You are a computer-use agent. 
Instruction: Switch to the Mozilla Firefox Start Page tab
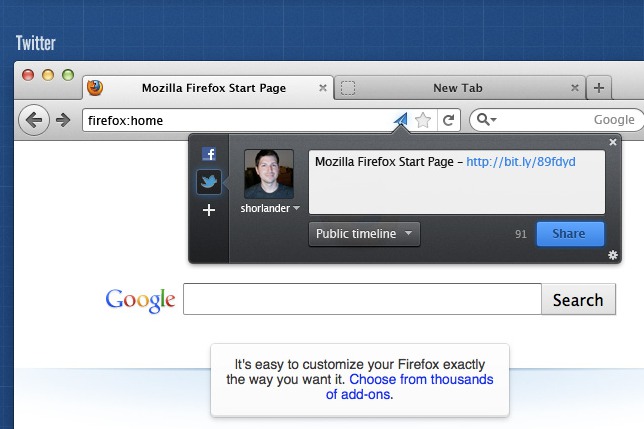[x=208, y=88]
